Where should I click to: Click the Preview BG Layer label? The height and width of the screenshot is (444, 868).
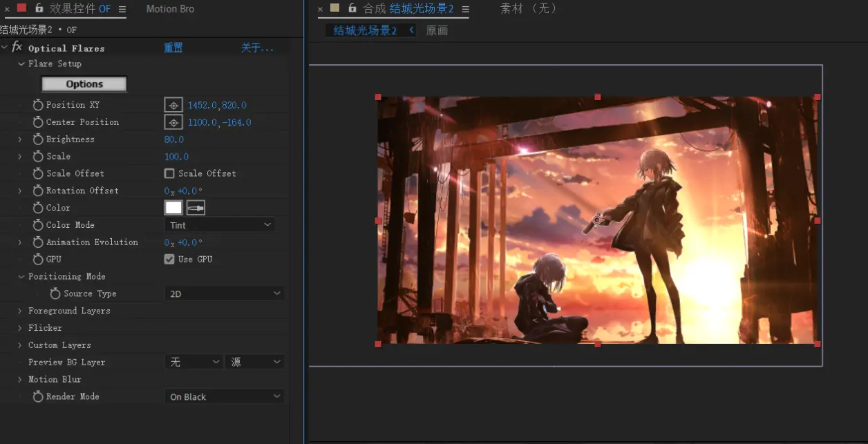coord(66,363)
